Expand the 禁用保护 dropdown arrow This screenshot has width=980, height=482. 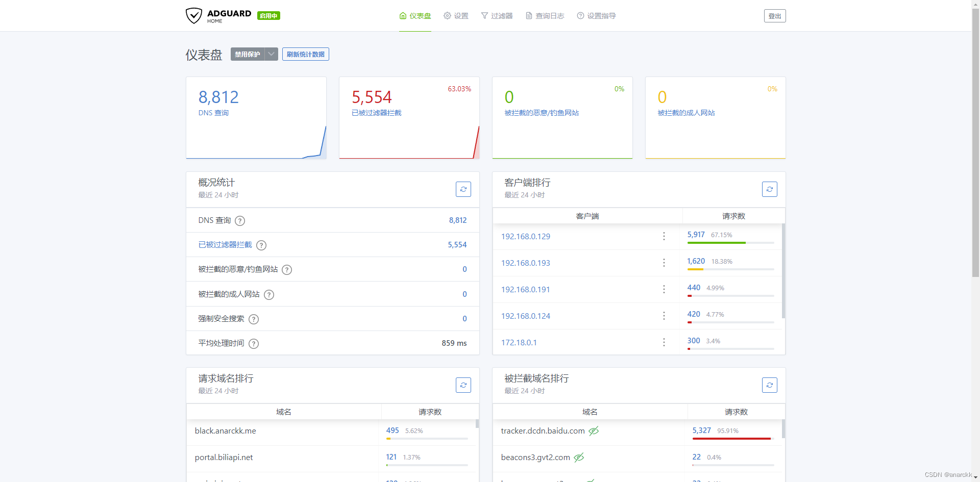[x=272, y=54]
